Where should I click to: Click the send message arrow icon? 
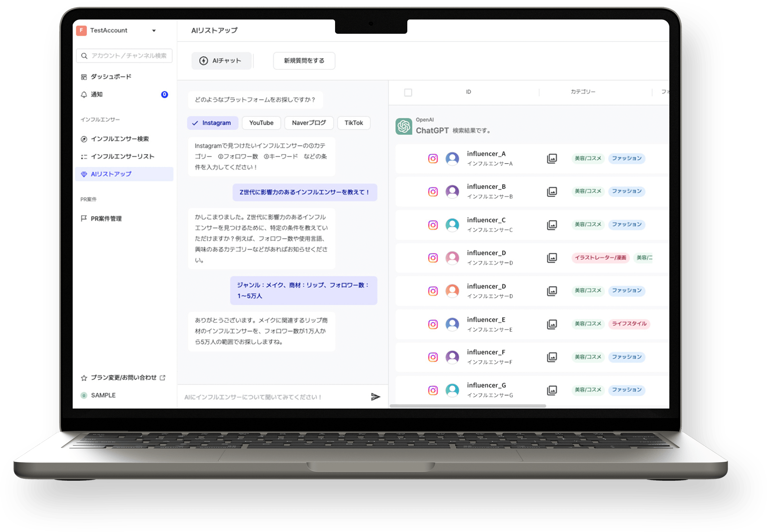click(x=376, y=397)
